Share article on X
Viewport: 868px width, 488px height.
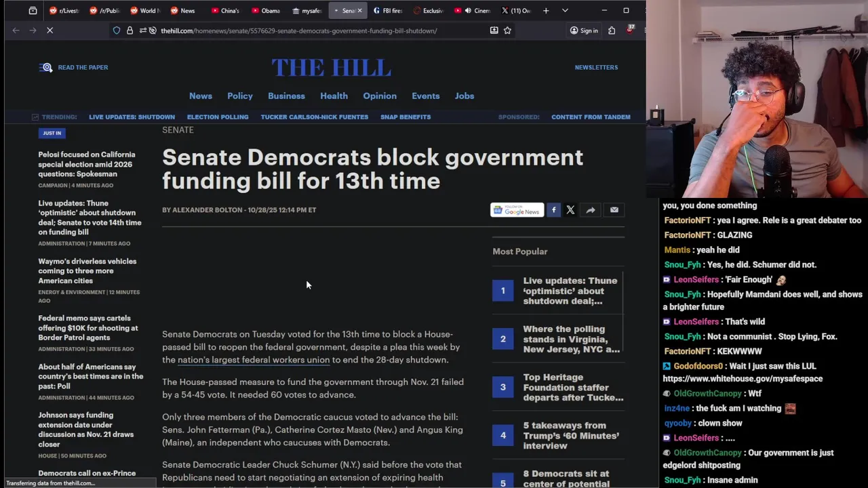570,210
